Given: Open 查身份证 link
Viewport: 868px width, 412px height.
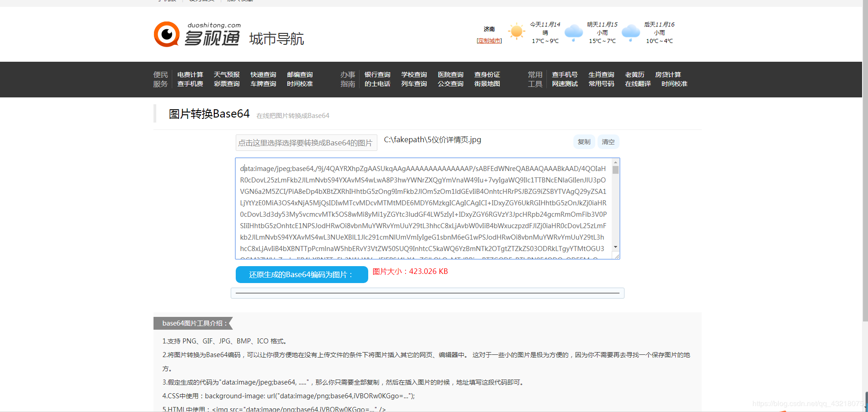Looking at the screenshot, I should pyautogui.click(x=487, y=75).
